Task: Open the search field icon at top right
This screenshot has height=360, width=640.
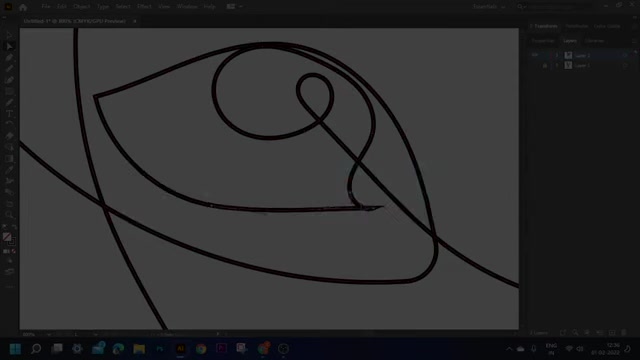Action: [520, 7]
